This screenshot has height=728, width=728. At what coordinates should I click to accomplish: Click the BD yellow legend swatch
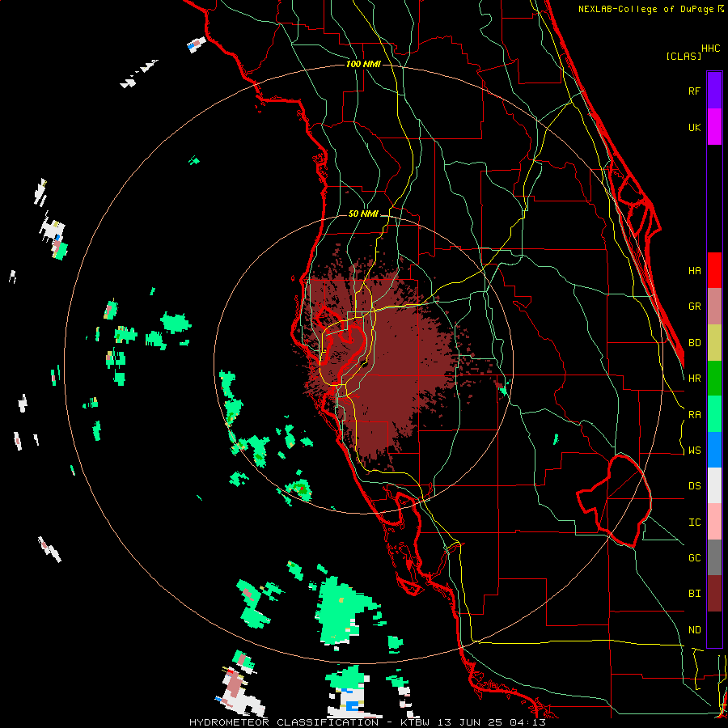[x=714, y=342]
